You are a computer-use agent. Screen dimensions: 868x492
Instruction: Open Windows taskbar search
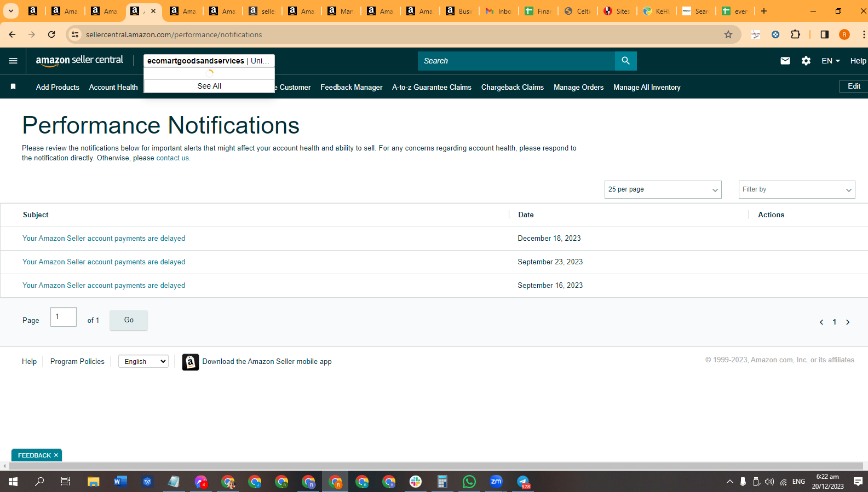click(39, 482)
